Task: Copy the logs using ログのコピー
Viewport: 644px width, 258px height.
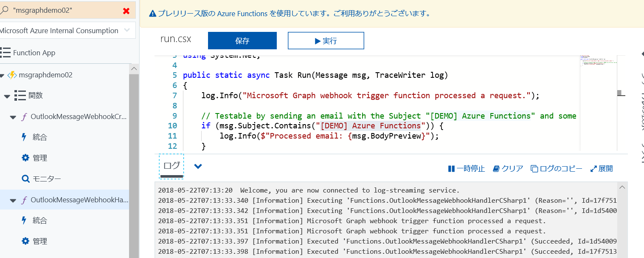Action: pyautogui.click(x=557, y=168)
